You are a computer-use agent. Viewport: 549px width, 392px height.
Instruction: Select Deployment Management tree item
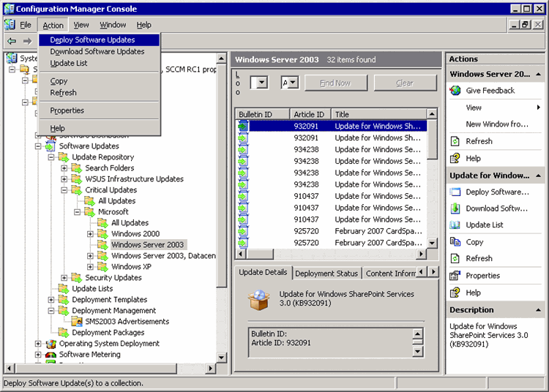coord(113,311)
